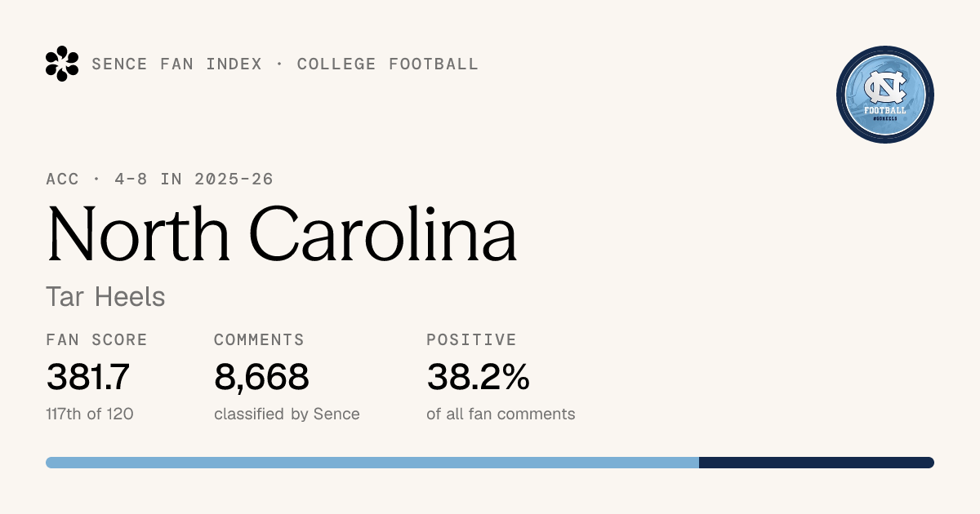The height and width of the screenshot is (514, 980).
Task: Select the SENCE FAN INDEX header text
Action: [x=177, y=64]
